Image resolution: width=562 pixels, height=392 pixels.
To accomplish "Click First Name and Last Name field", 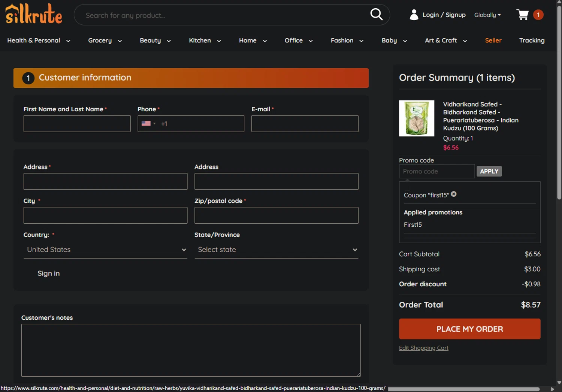I will point(77,124).
